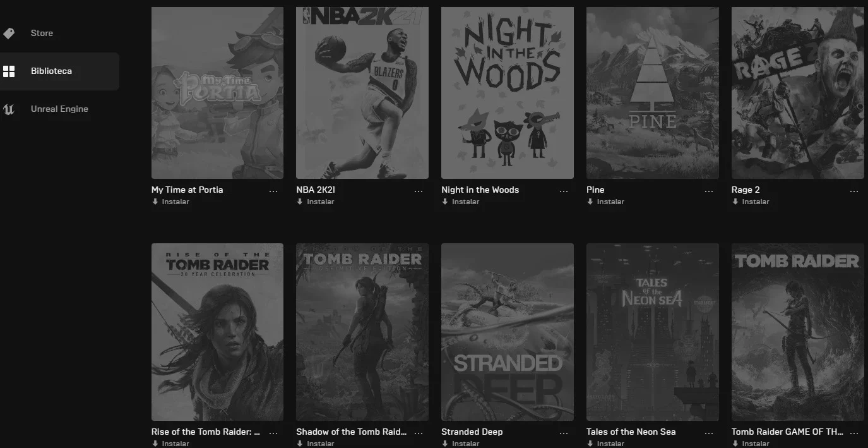868x448 pixels.
Task: Open NBA 2K21 cover thumbnail
Action: click(x=362, y=92)
